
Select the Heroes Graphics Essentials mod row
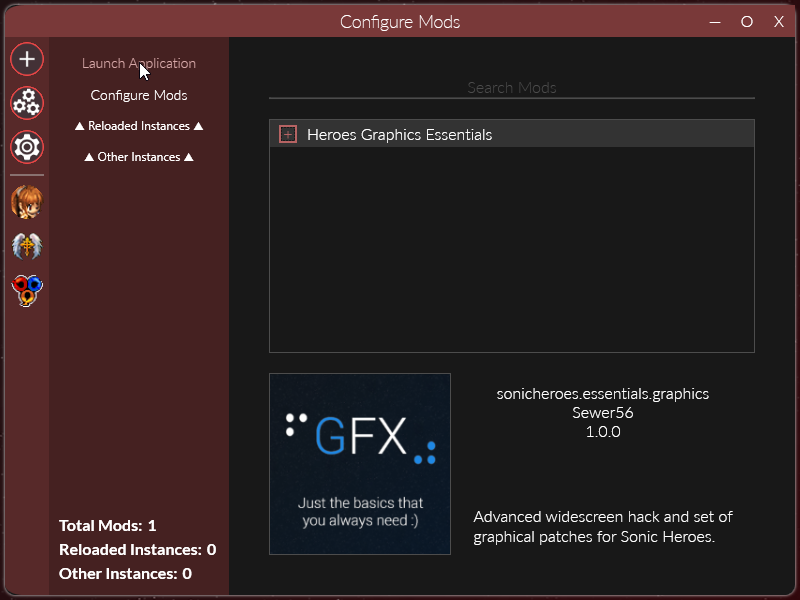point(512,135)
